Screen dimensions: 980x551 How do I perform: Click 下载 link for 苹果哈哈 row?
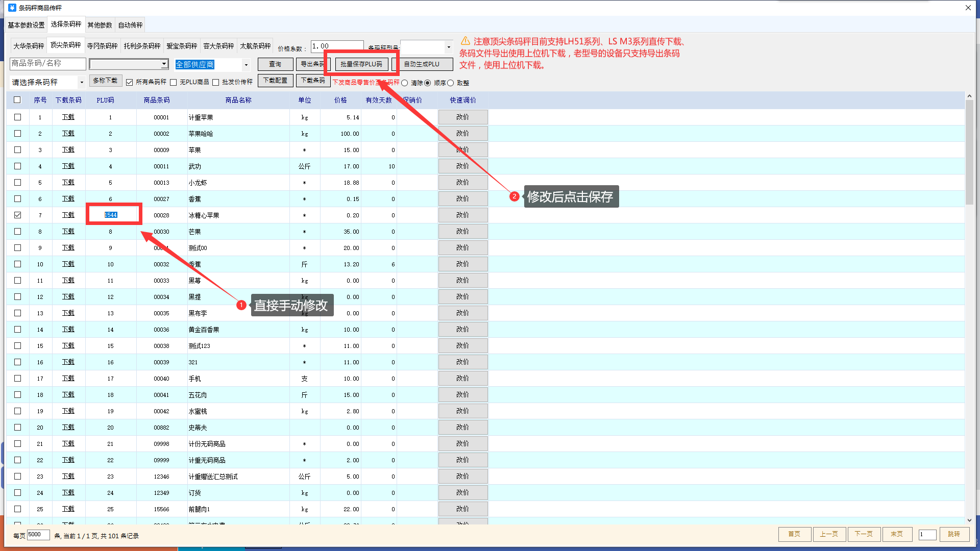point(68,134)
